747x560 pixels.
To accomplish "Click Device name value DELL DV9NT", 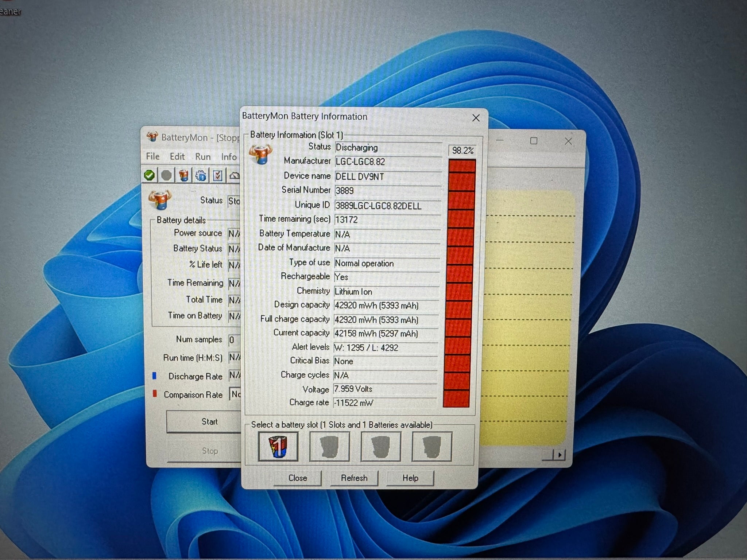I will pos(388,176).
